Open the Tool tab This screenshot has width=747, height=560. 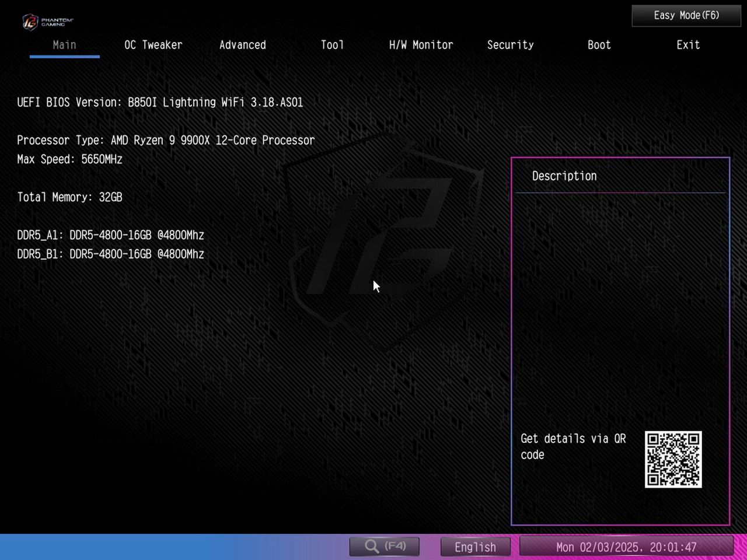[x=332, y=45]
